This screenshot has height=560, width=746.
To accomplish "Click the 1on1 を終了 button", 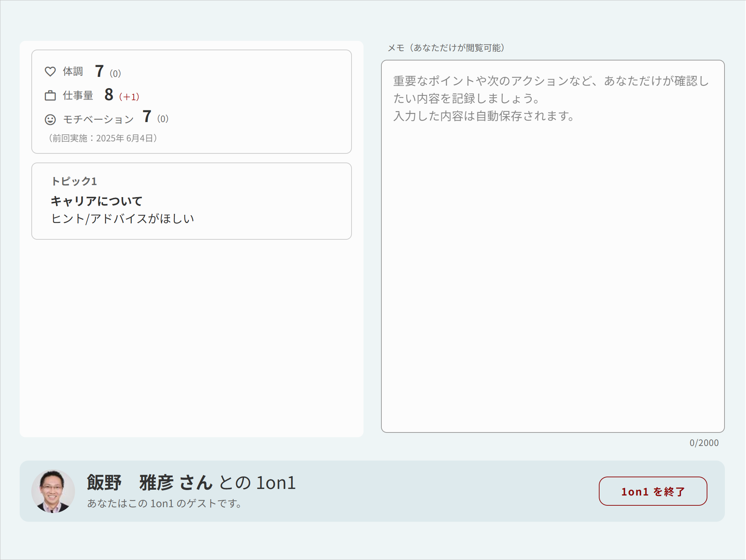I will pyautogui.click(x=652, y=492).
